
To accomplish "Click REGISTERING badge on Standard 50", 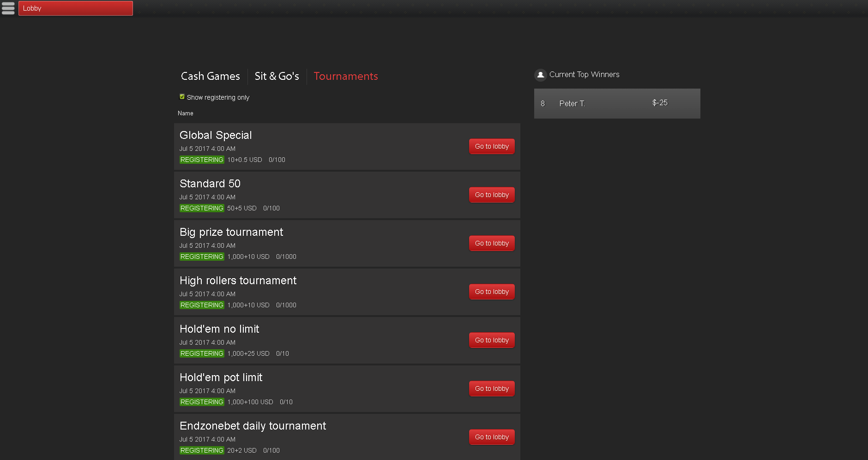I will coord(202,208).
